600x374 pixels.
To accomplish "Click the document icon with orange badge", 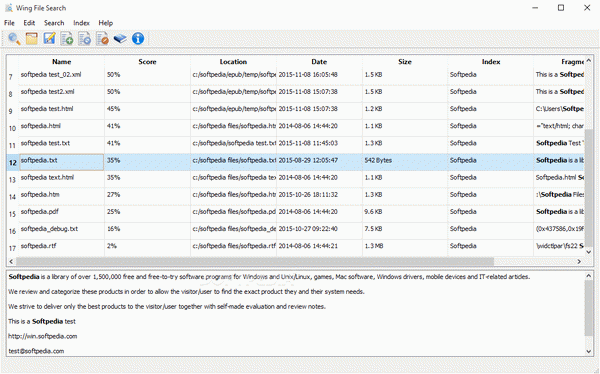I will point(102,39).
